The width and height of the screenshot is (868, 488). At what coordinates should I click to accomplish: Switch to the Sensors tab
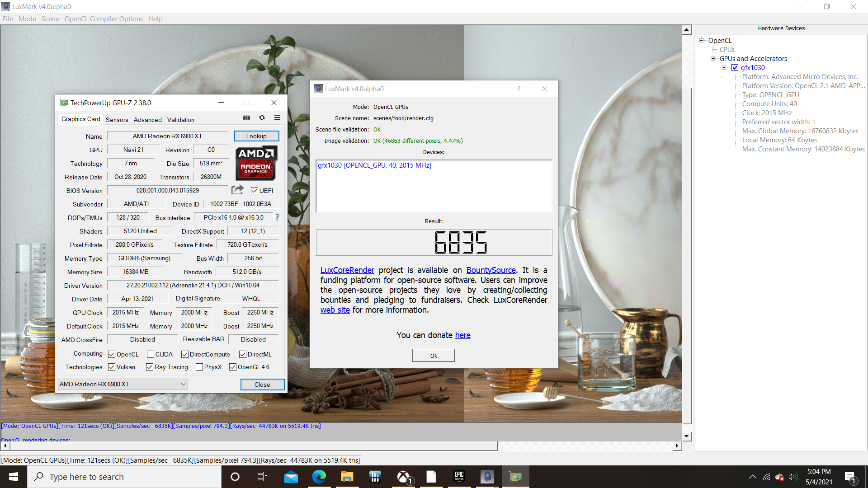pos(117,120)
